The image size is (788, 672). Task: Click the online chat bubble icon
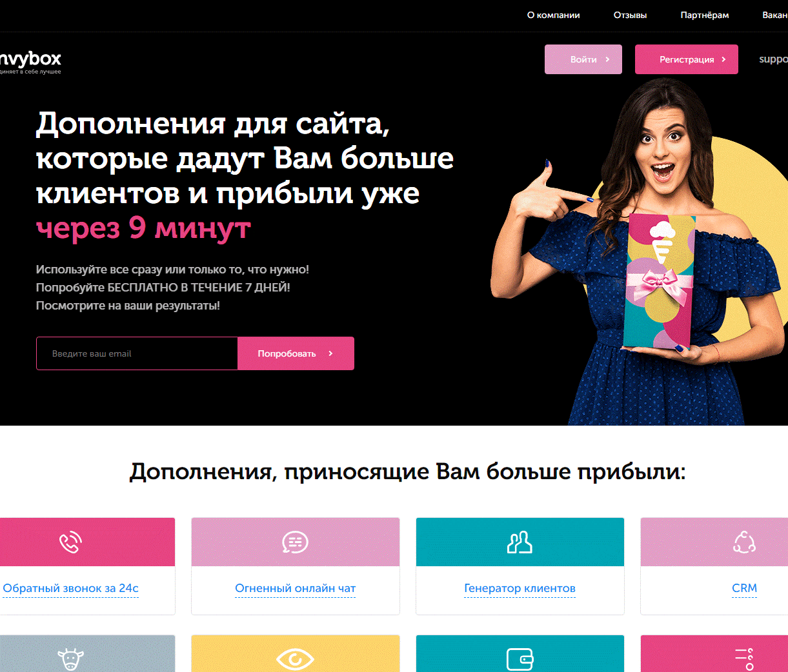tap(296, 542)
